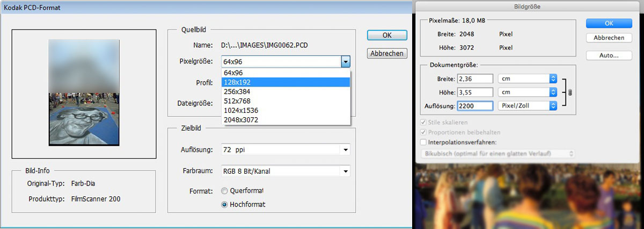Select the Querformat radio button

coord(224,191)
